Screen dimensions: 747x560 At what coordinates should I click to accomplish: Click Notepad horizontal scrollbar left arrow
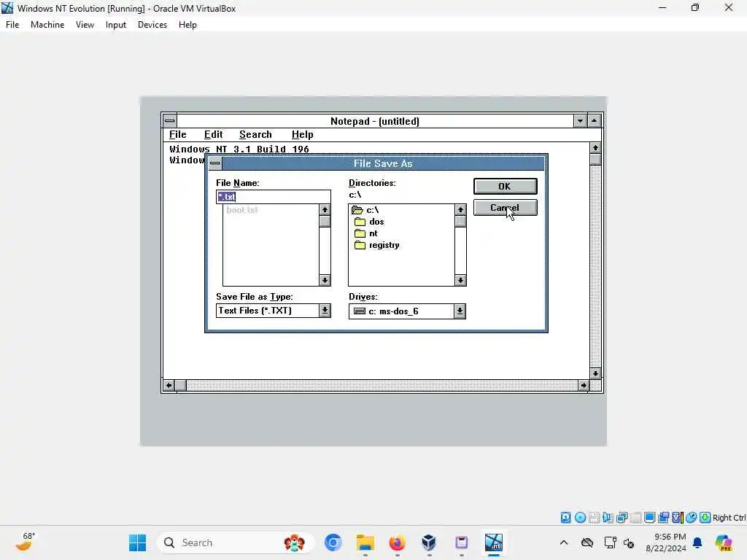(169, 385)
